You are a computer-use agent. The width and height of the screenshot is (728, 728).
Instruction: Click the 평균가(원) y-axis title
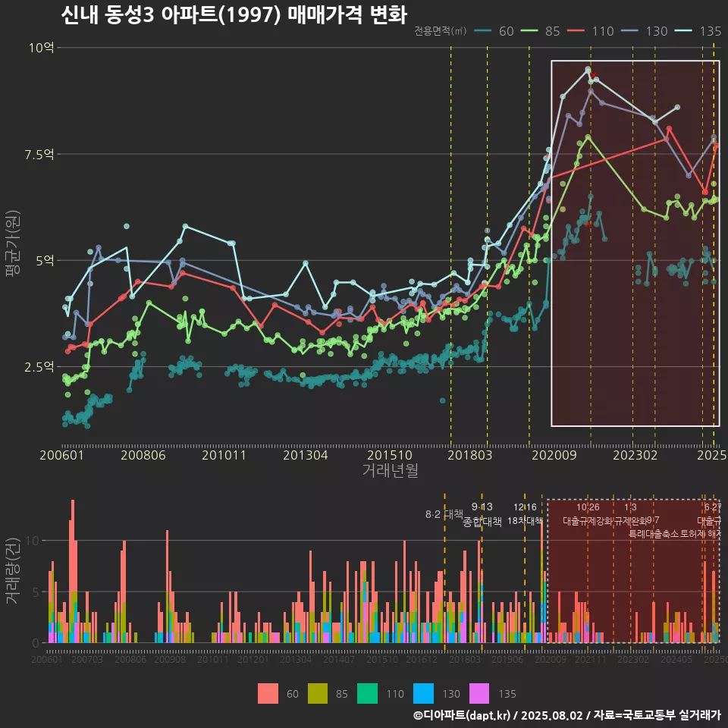13,243
